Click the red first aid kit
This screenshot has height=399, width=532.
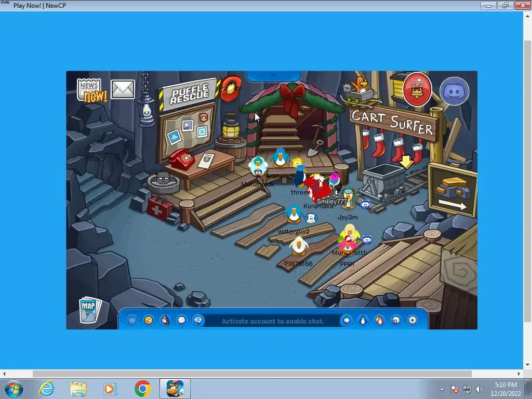(x=159, y=208)
